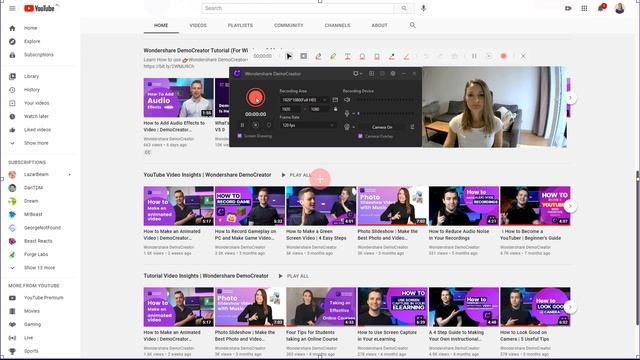Switch to the ABOUT tab
The width and height of the screenshot is (640, 360).
pos(380,25)
